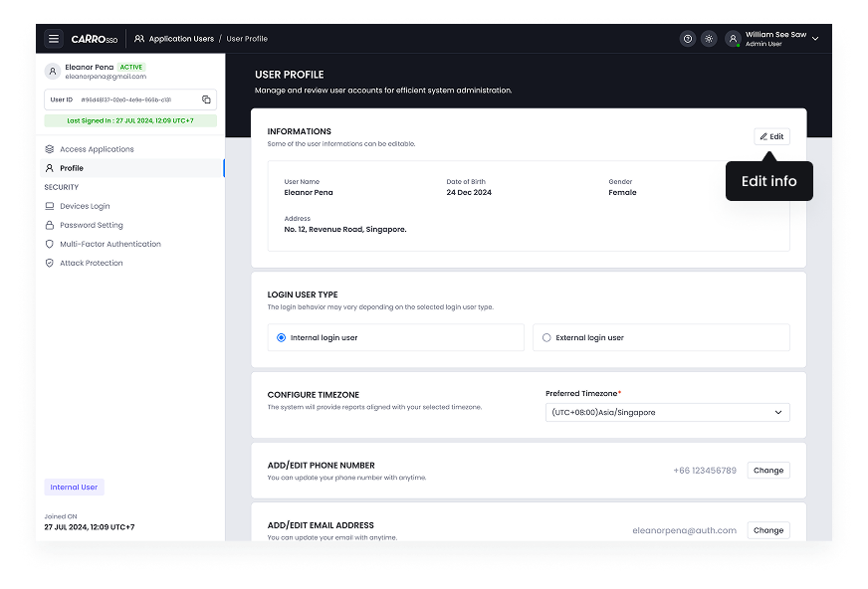
Task: Click the Devices Login monitor icon
Action: tap(52, 206)
